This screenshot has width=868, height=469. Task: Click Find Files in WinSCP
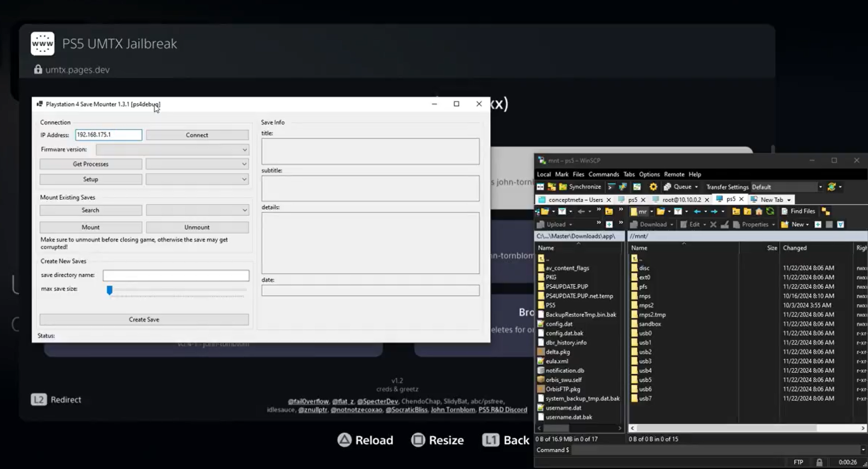pyautogui.click(x=798, y=211)
